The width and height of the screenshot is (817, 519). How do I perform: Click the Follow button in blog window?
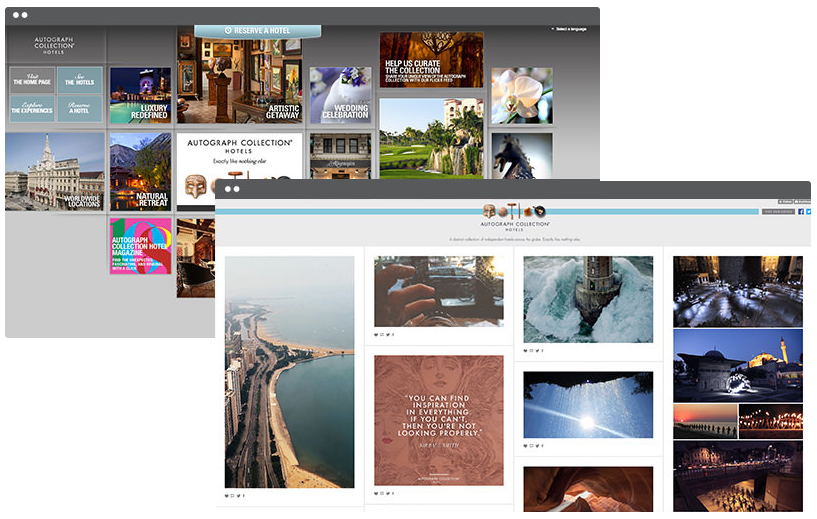pyautogui.click(x=785, y=202)
